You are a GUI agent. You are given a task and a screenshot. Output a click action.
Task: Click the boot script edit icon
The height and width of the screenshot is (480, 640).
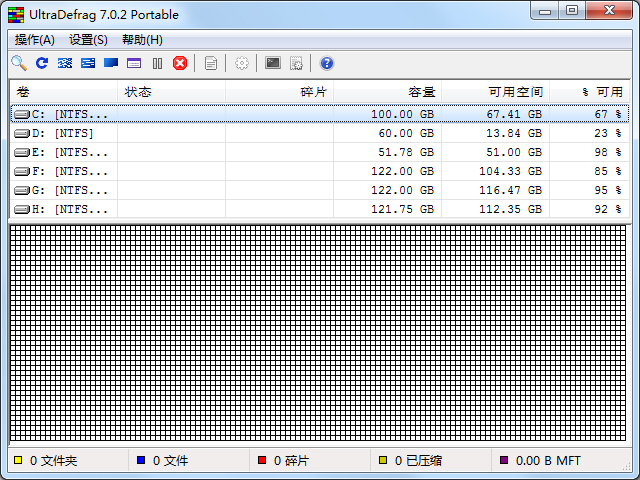click(296, 63)
